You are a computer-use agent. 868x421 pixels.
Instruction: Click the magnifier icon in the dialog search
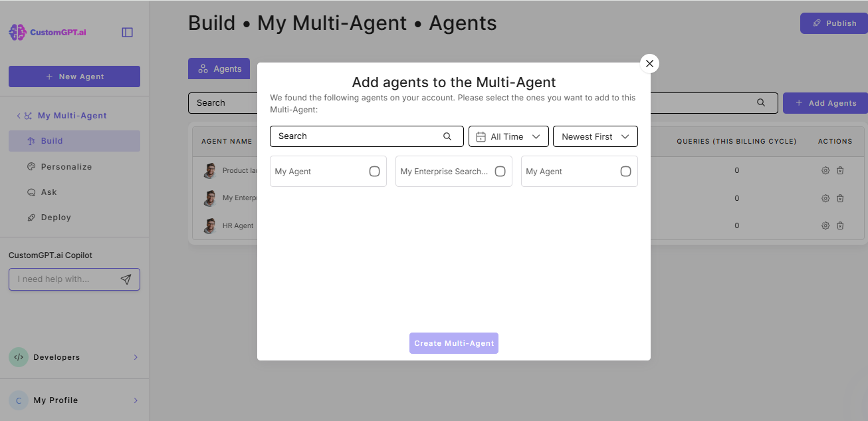[447, 136]
